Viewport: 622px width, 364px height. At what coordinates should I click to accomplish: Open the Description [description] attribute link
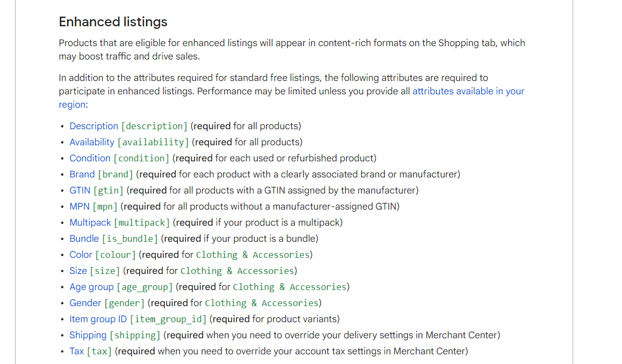pos(128,126)
